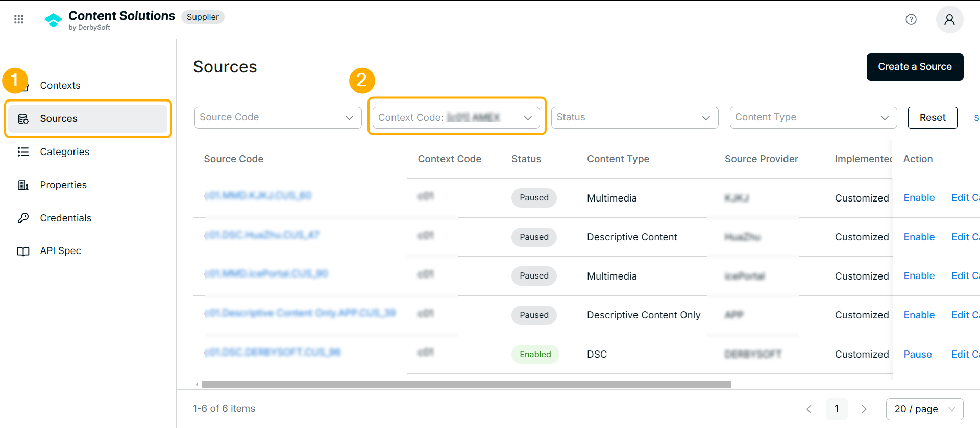Click the Create a Source button
The image size is (980, 428).
(x=915, y=67)
